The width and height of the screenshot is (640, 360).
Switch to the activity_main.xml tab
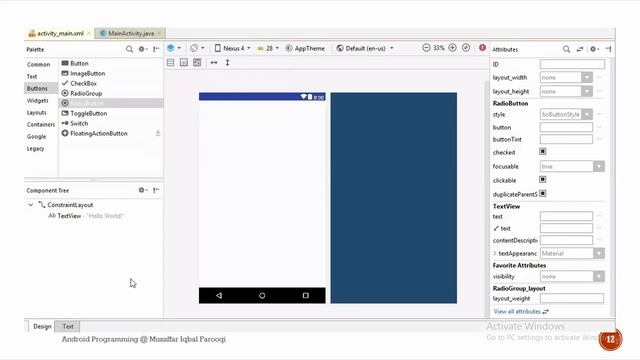pos(60,33)
